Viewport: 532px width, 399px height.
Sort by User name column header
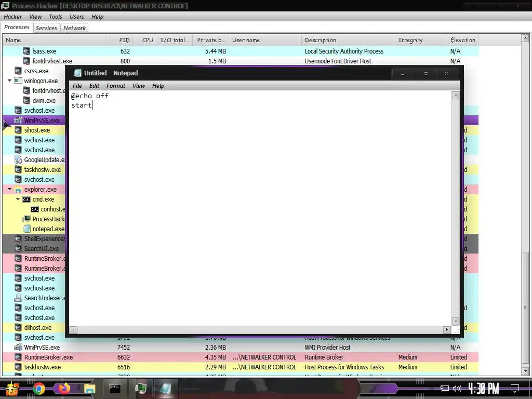265,40
